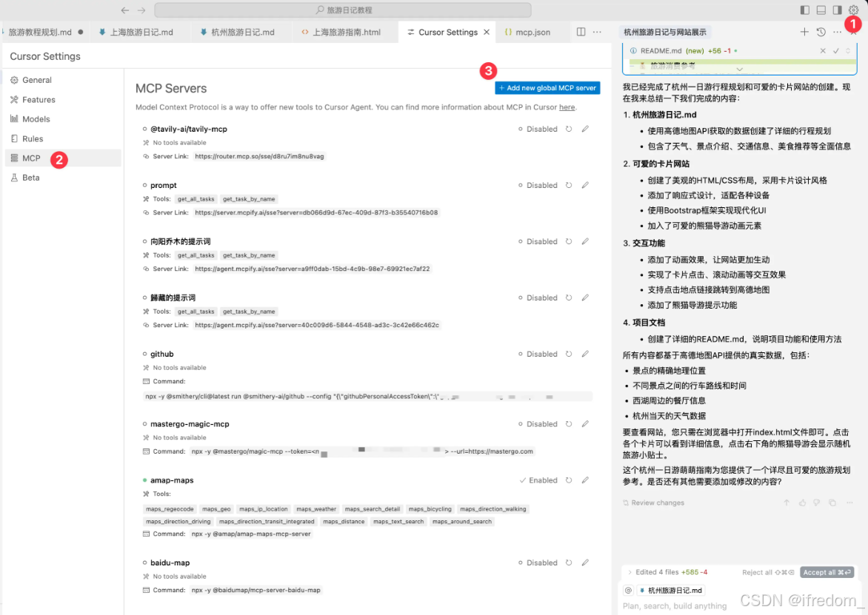The image size is (868, 615).
Task: Enable the prompt server Disabled toggle
Action: tap(538, 185)
